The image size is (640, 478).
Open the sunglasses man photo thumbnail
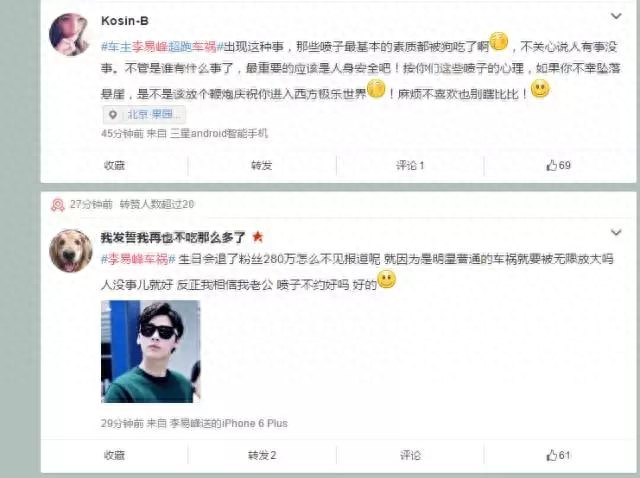tap(151, 351)
